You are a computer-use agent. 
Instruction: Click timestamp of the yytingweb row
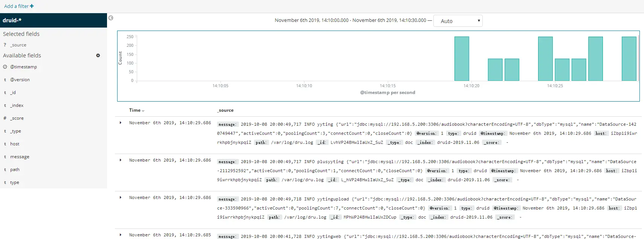click(170, 235)
